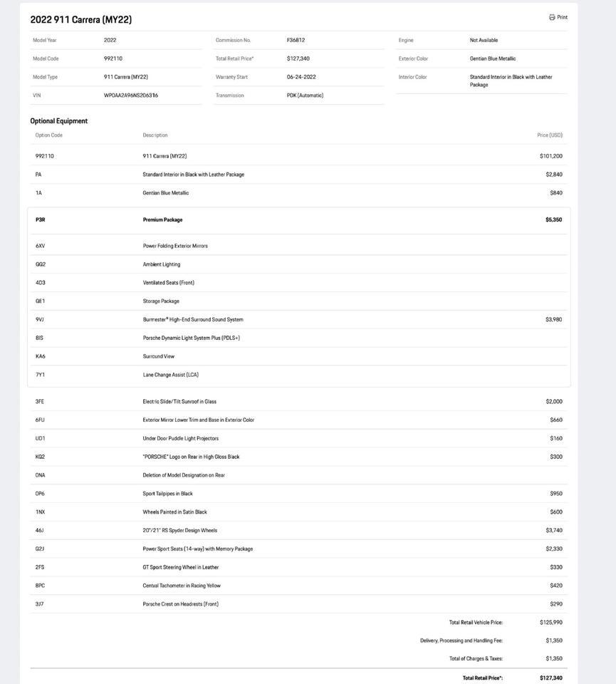
Task: Click commission number F36812
Action: click(x=296, y=41)
